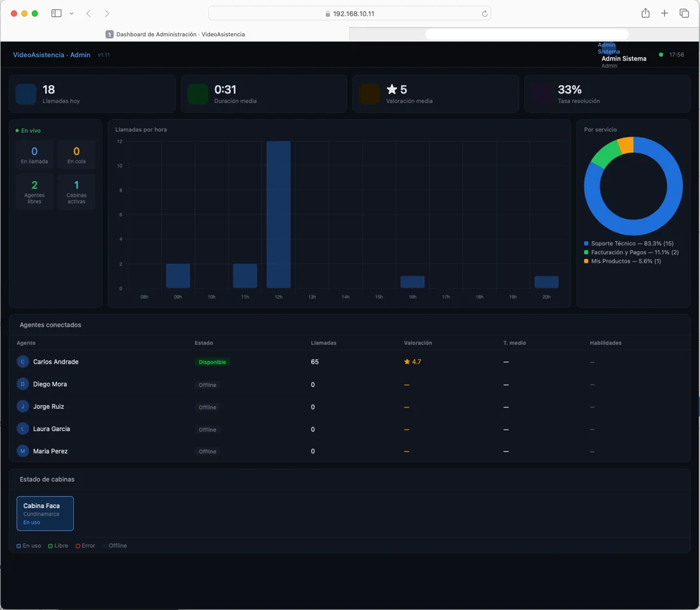Image resolution: width=700 pixels, height=610 pixels.
Task: Click the Cabinas activas counter tile
Action: [76, 192]
